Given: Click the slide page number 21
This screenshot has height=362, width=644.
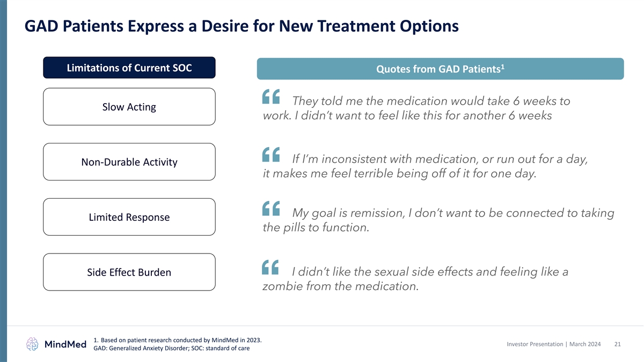Looking at the screenshot, I should point(617,344).
